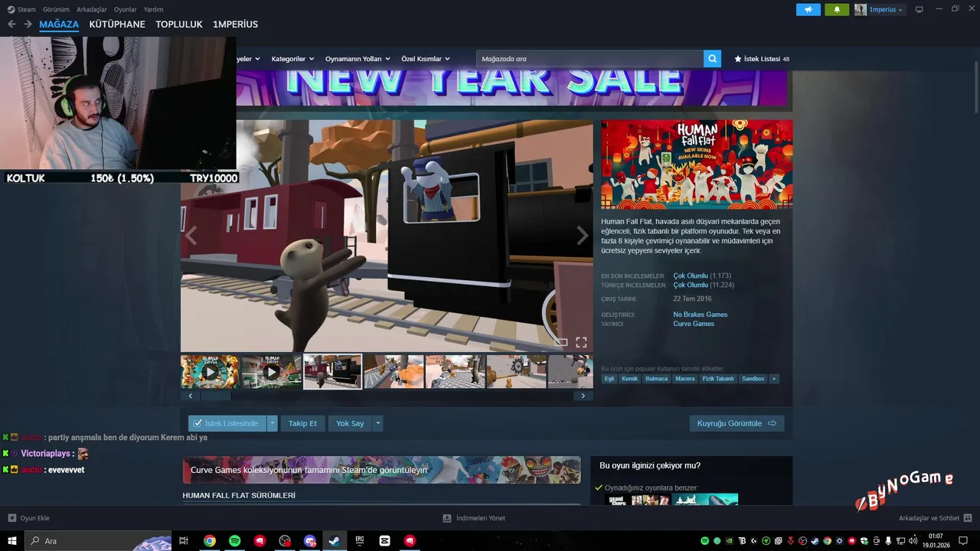Click the Bulmaca tag

[656, 379]
